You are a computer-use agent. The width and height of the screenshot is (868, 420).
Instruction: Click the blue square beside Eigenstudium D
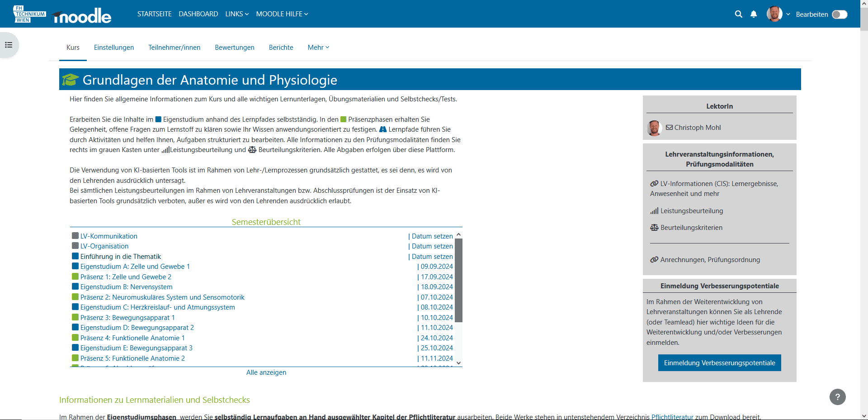[75, 327]
